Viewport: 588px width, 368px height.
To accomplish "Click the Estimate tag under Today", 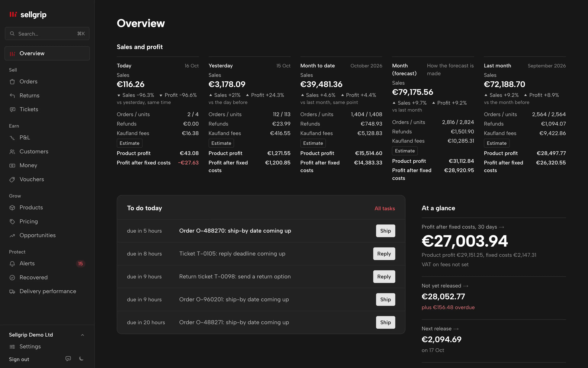I will click(x=129, y=143).
